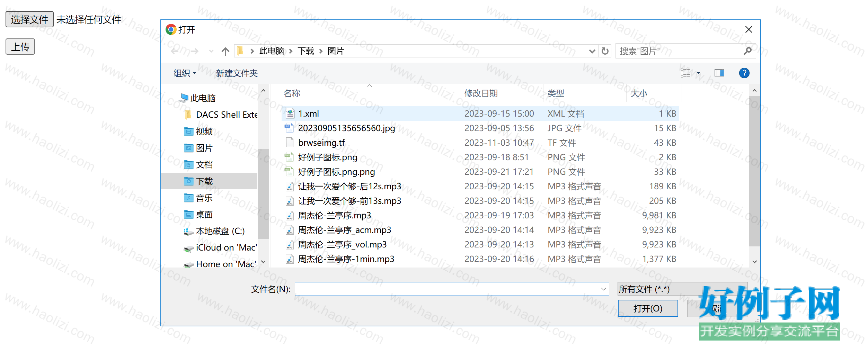
Task: Click the 1.xml file icon
Action: pos(290,113)
